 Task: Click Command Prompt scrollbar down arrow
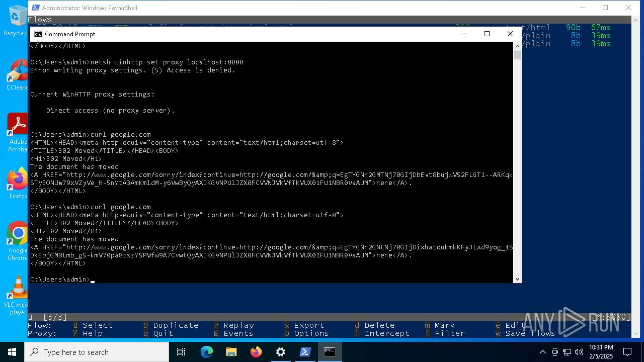tap(517, 279)
